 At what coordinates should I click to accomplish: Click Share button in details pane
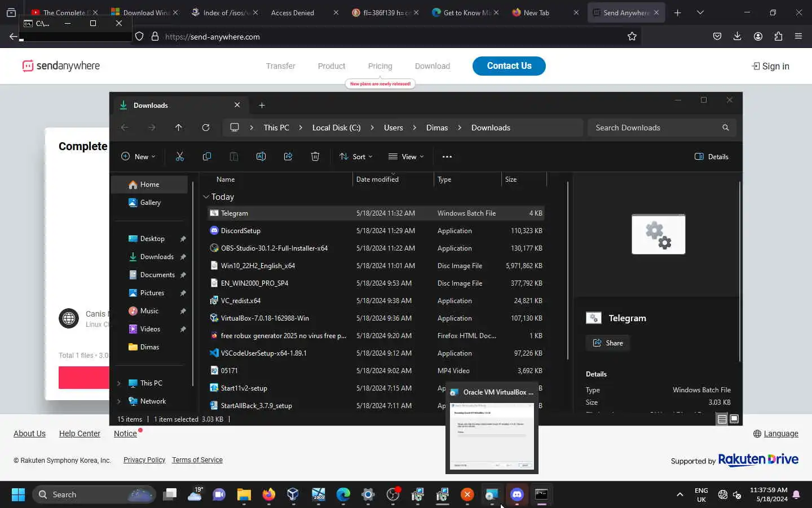click(608, 343)
